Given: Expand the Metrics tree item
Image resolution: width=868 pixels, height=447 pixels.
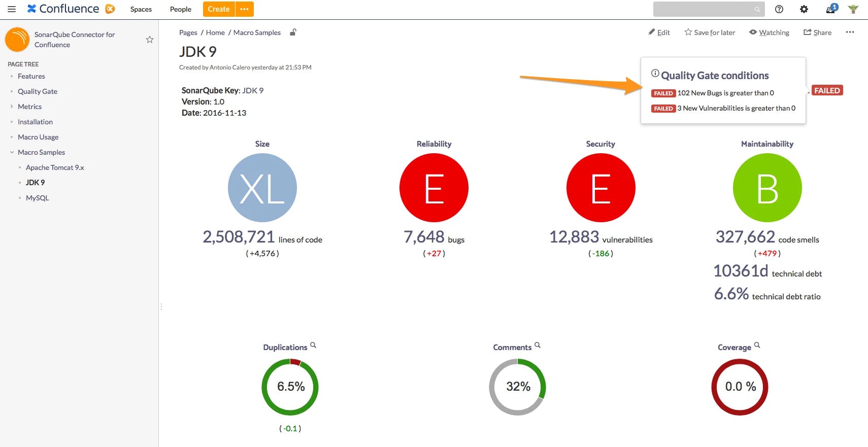Looking at the screenshot, I should pyautogui.click(x=12, y=107).
